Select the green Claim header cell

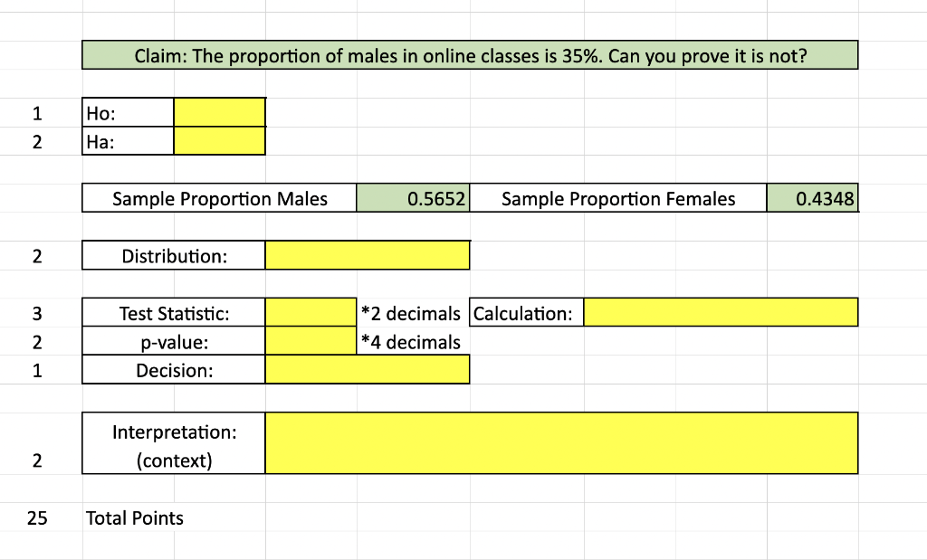coord(470,55)
